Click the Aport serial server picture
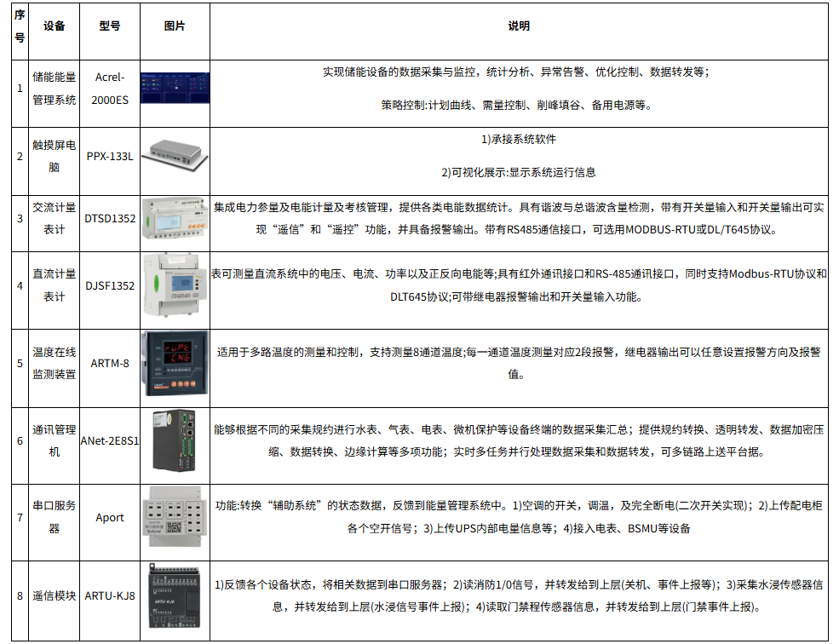This screenshot has height=644, width=839. pos(175,517)
